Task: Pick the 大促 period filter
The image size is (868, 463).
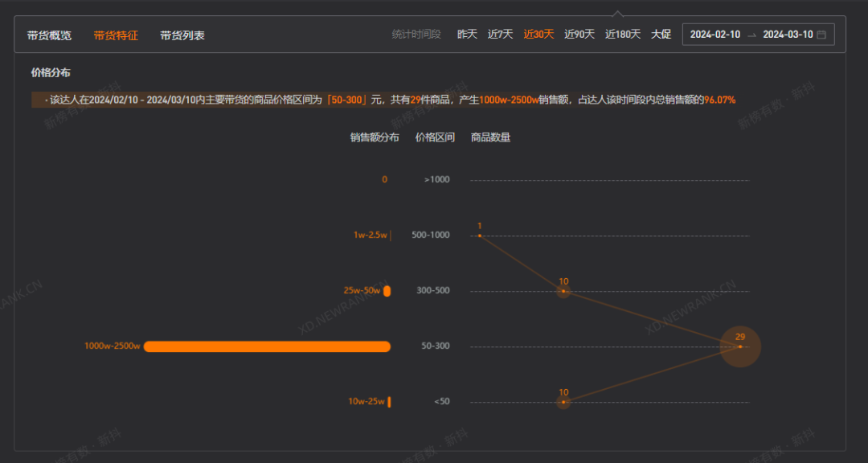Action: [661, 35]
